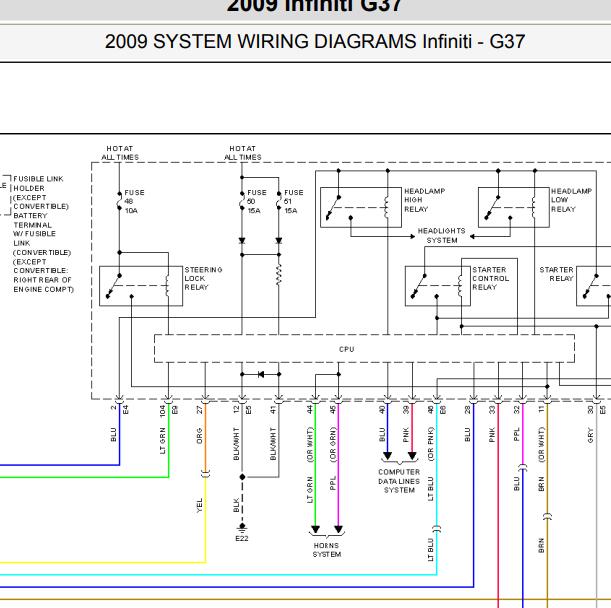Click the 'FUSIBLE LINK HOLDER' text
Viewport: 611px width, 608px height.
[x=38, y=183]
